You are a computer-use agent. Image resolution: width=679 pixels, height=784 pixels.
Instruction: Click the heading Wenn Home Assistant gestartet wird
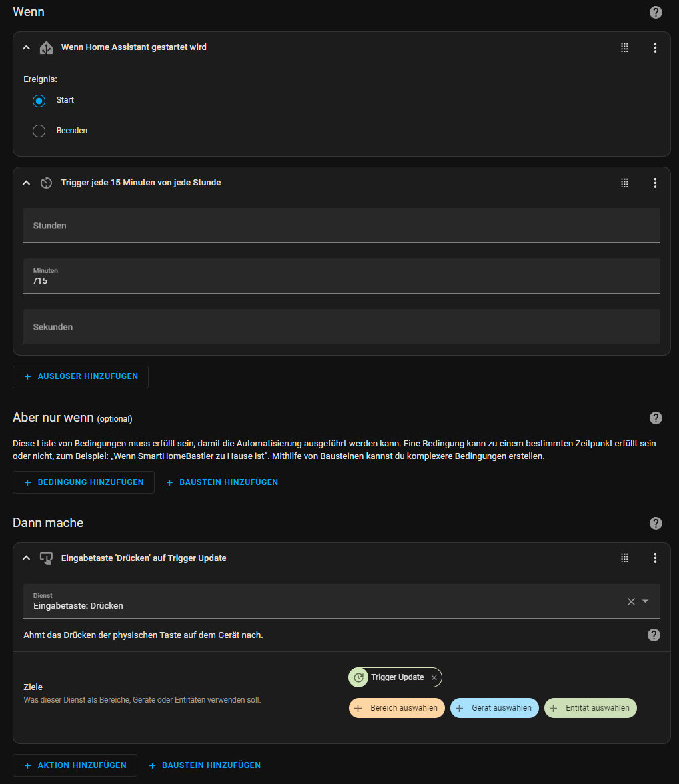click(133, 47)
